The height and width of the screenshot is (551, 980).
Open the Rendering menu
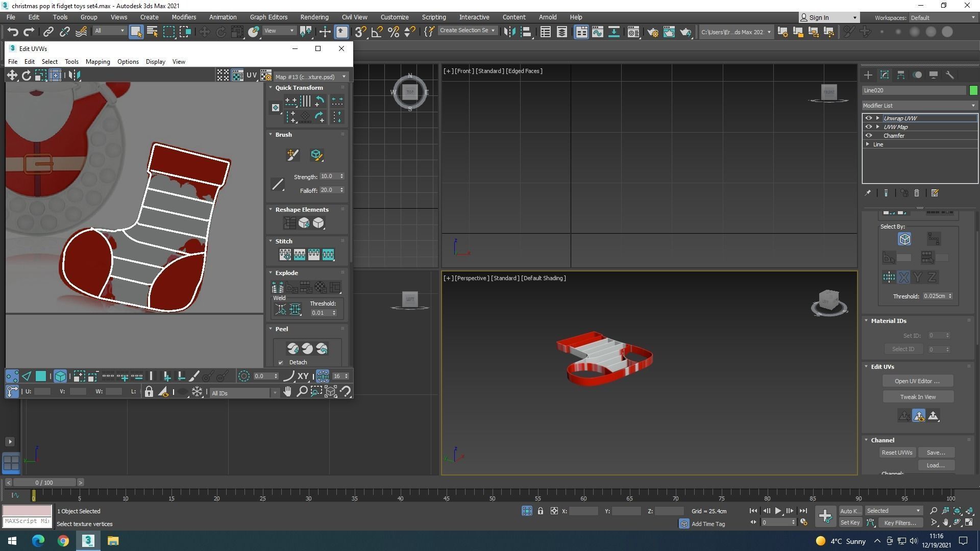pos(314,17)
